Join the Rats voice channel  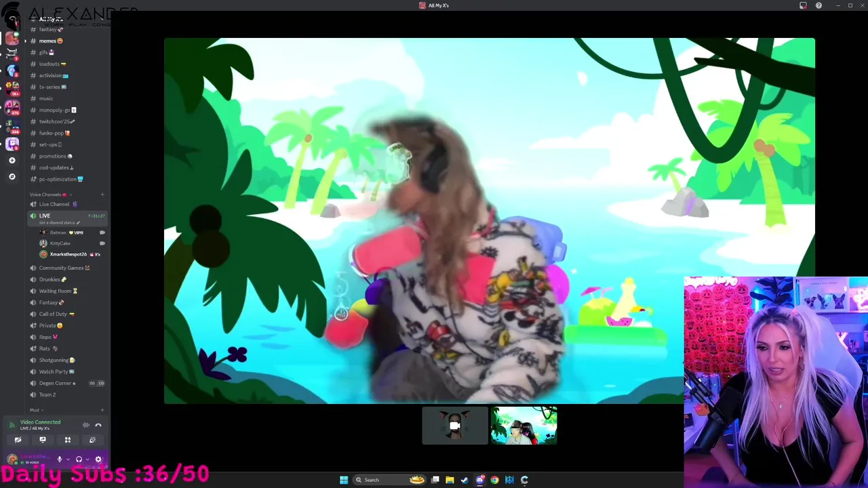tap(66, 348)
